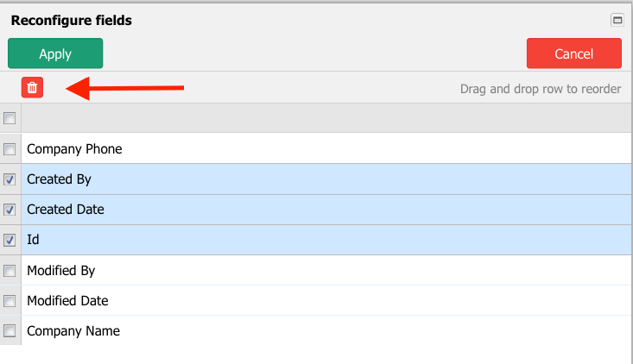
Task: Uncheck the Created By checkbox
Action: tap(9, 179)
